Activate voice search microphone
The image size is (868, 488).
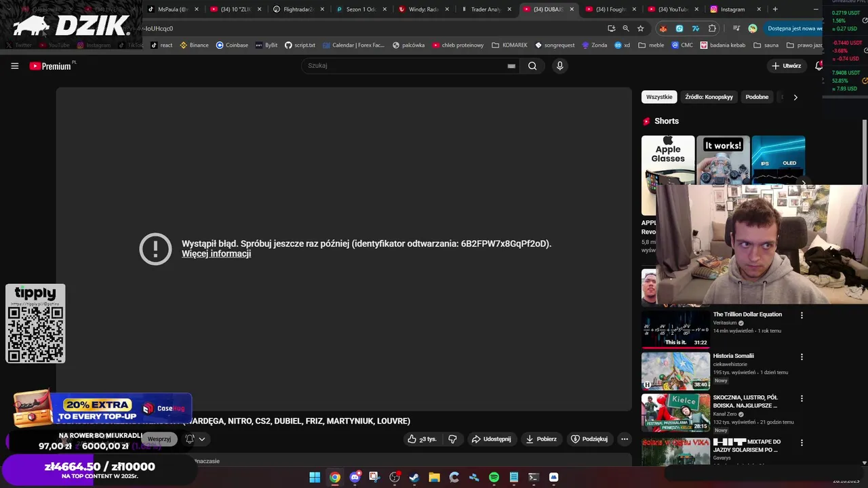(x=559, y=66)
